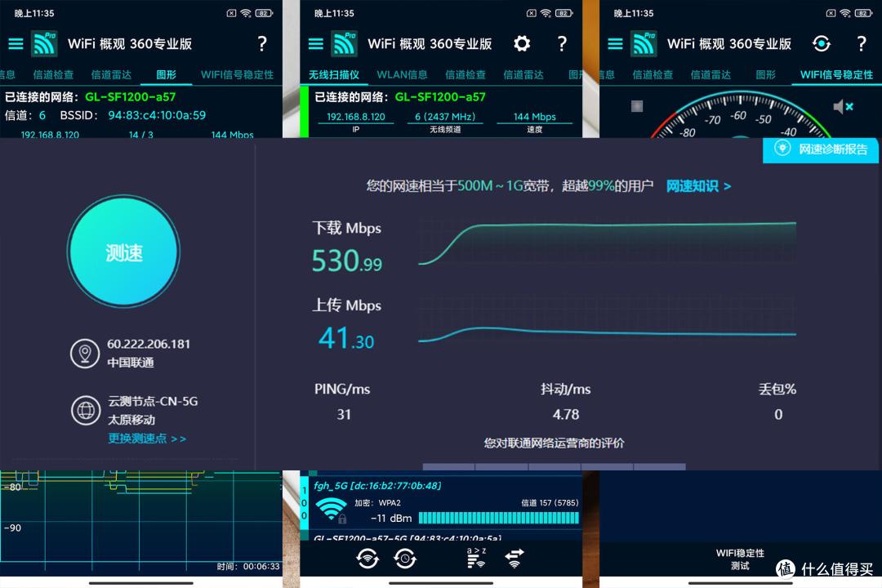
Task: Select 信道雷达 tab in left screen
Action: 111,75
